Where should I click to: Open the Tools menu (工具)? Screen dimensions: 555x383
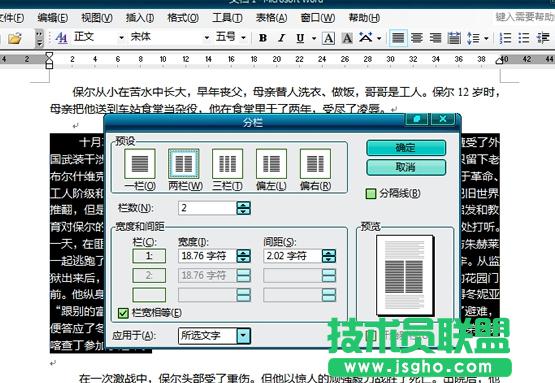click(227, 17)
